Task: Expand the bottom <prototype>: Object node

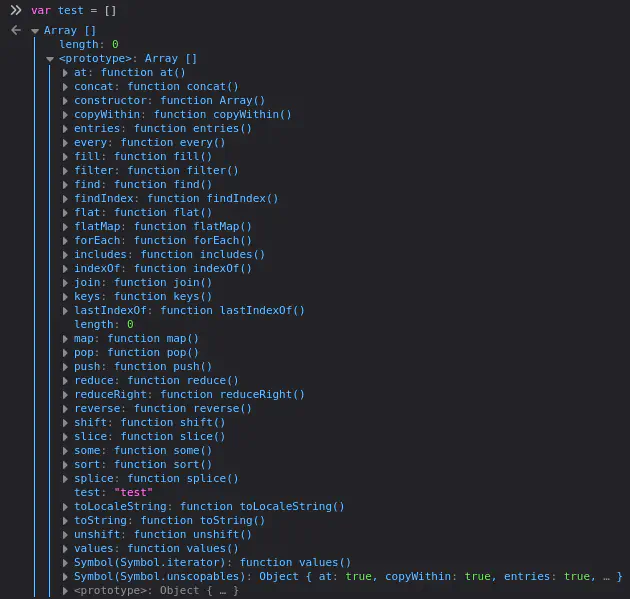Action: pyautogui.click(x=66, y=591)
